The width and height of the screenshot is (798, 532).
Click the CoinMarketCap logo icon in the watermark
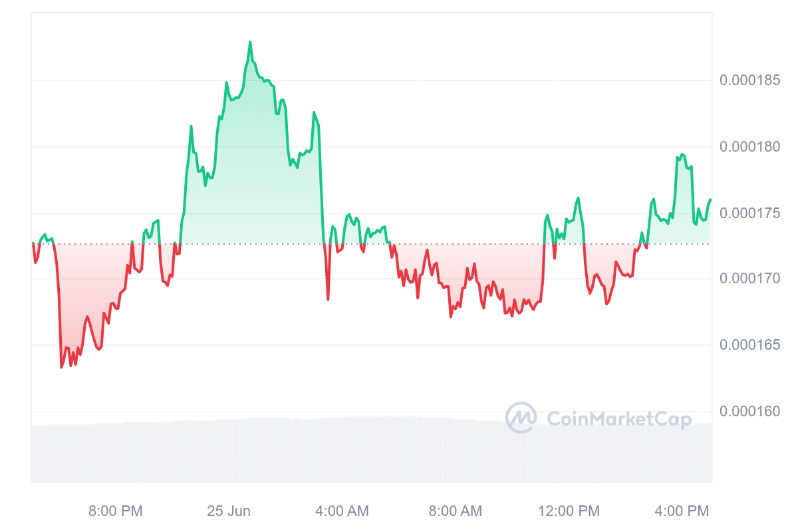(x=521, y=418)
